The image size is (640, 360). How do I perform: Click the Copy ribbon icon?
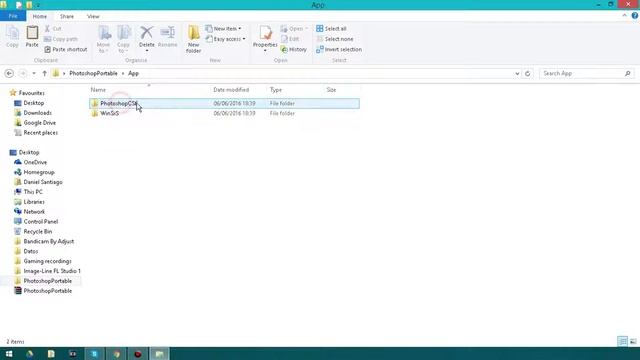pos(12,37)
